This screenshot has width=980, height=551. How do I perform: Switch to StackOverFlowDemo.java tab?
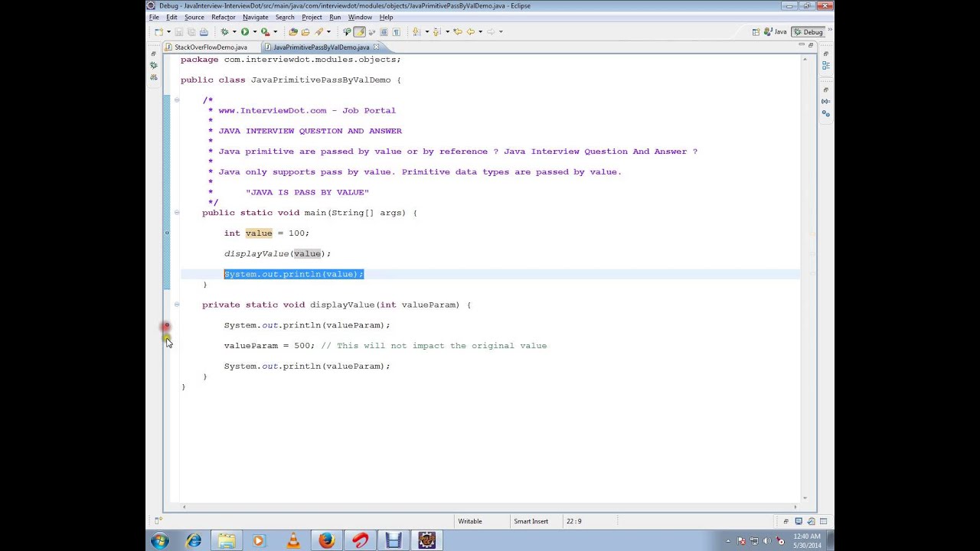(x=211, y=47)
